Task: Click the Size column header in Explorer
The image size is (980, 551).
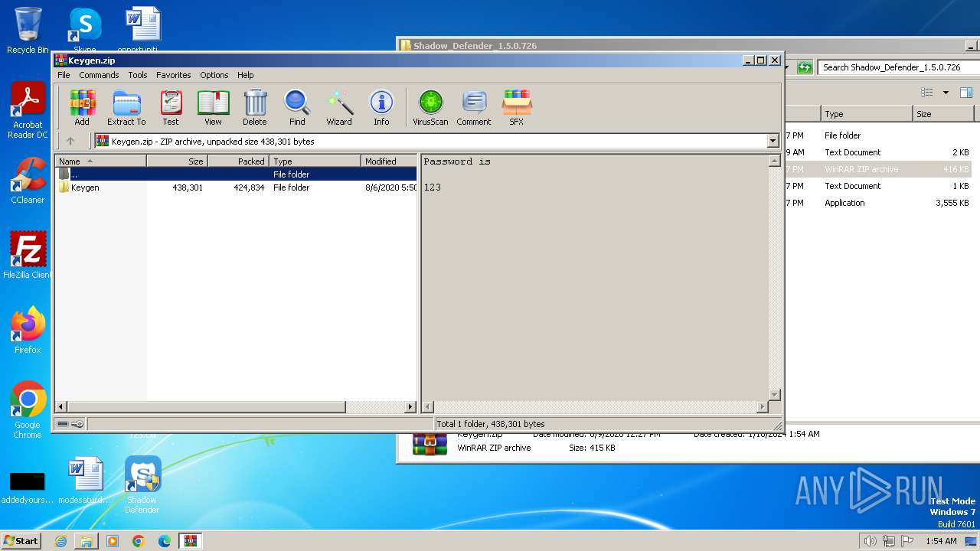Action: 944,114
